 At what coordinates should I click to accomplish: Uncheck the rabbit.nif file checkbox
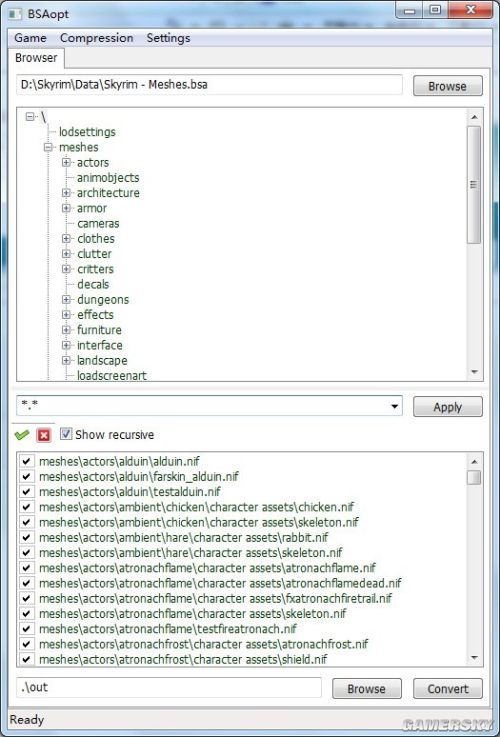(26, 537)
